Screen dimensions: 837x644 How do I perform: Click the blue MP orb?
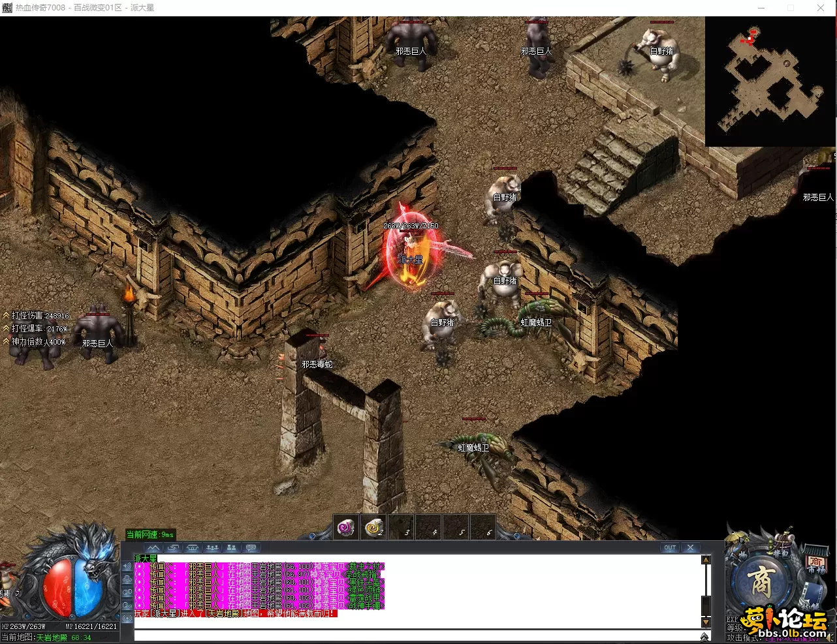[x=88, y=588]
